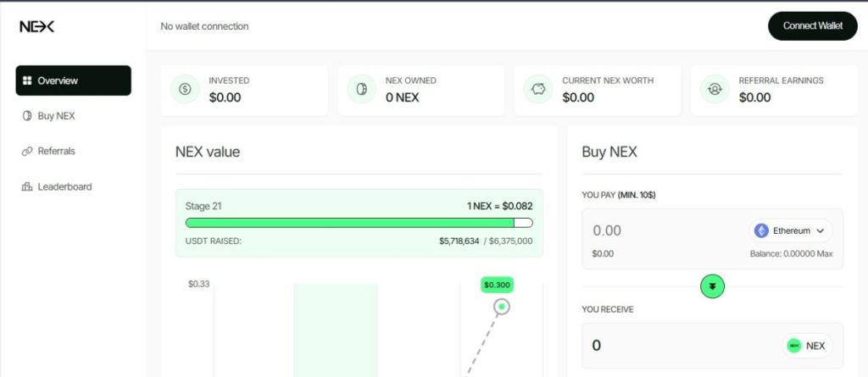The width and height of the screenshot is (868, 377).
Task: Go to Buy NEX in sidebar
Action: coord(48,116)
